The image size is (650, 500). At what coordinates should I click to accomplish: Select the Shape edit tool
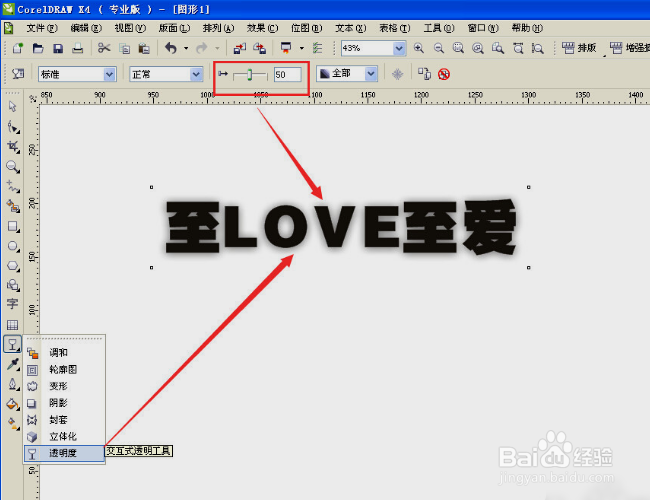point(13,127)
